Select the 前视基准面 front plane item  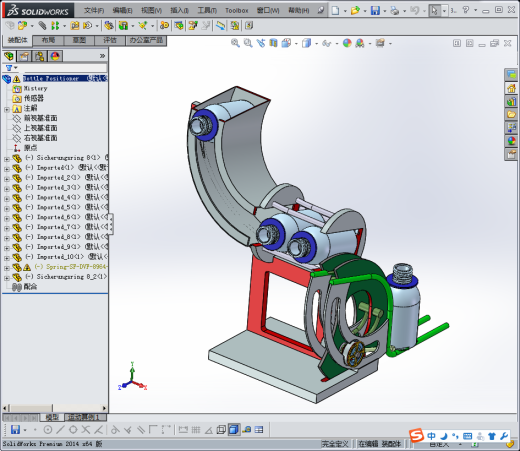pos(40,118)
